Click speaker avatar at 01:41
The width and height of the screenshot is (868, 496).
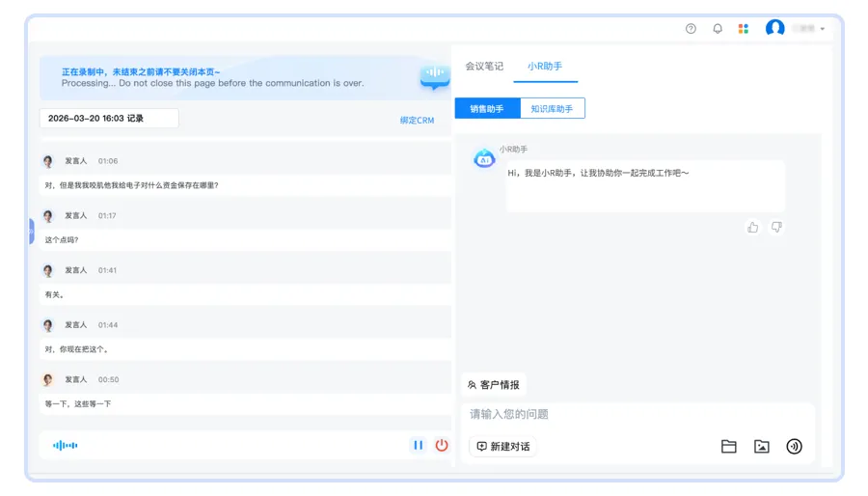pyautogui.click(x=48, y=271)
